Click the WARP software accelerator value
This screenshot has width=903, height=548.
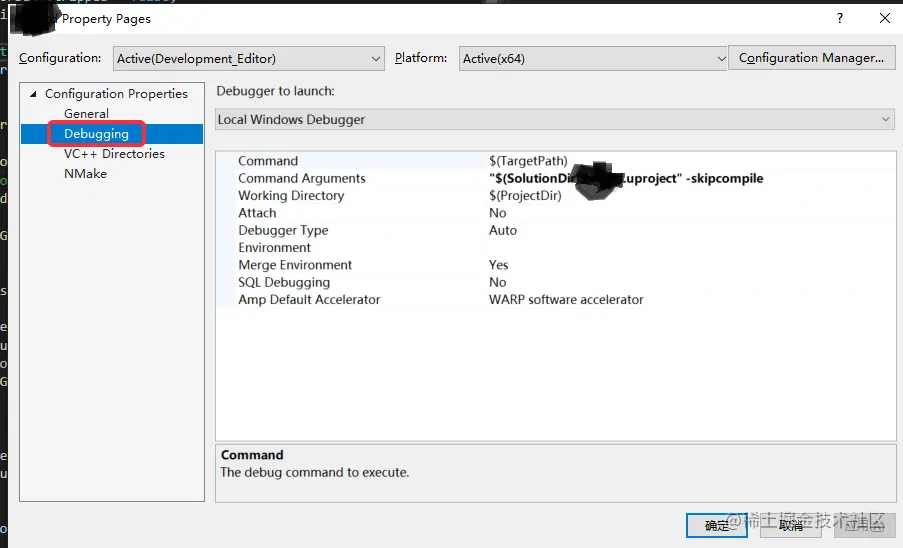click(566, 299)
